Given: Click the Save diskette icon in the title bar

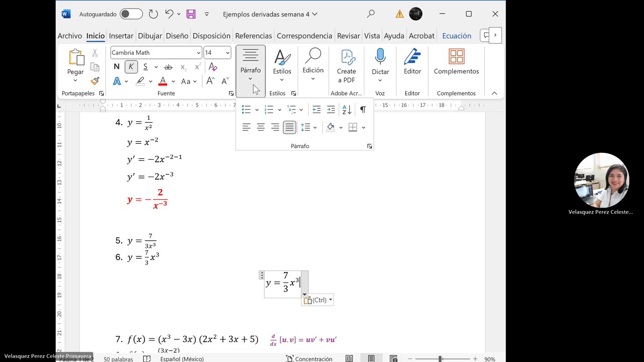Looking at the screenshot, I should [x=191, y=14].
